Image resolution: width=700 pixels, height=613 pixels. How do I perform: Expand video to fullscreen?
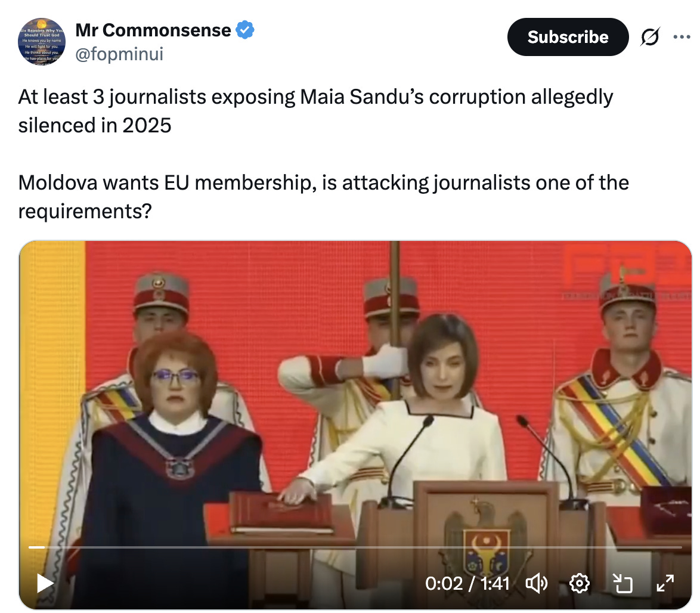point(665,583)
